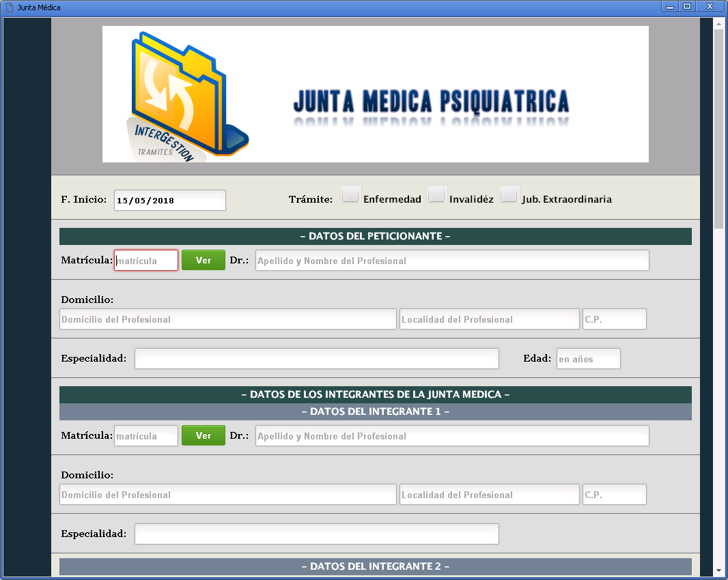Click the Edad en años field
The image size is (728, 580).
pyautogui.click(x=588, y=359)
